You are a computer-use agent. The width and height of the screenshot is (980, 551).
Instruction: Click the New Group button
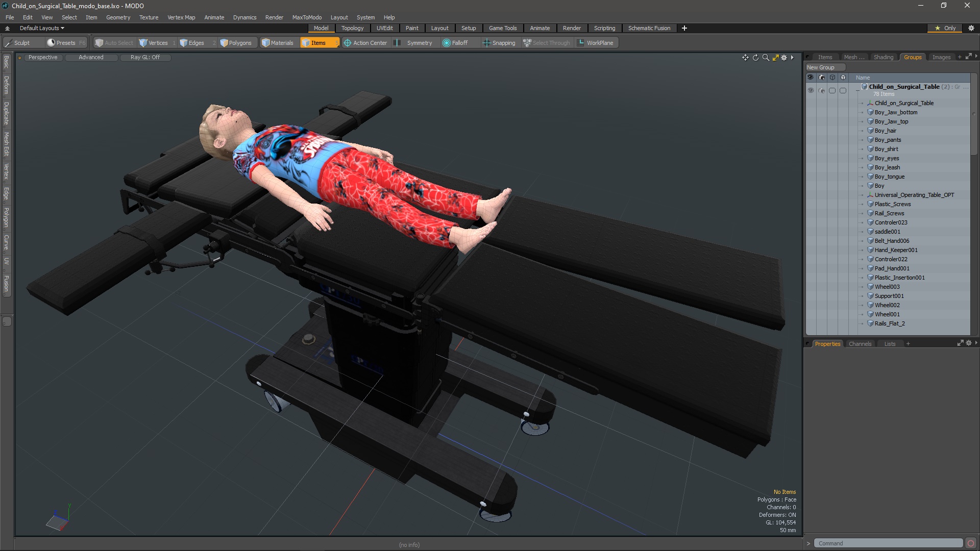825,67
